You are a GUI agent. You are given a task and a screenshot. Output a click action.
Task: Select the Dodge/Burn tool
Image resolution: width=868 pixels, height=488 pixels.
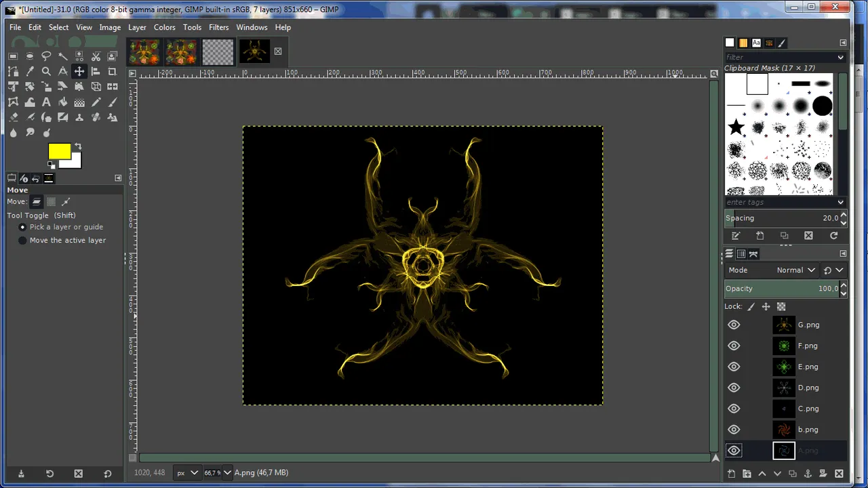pyautogui.click(x=46, y=133)
